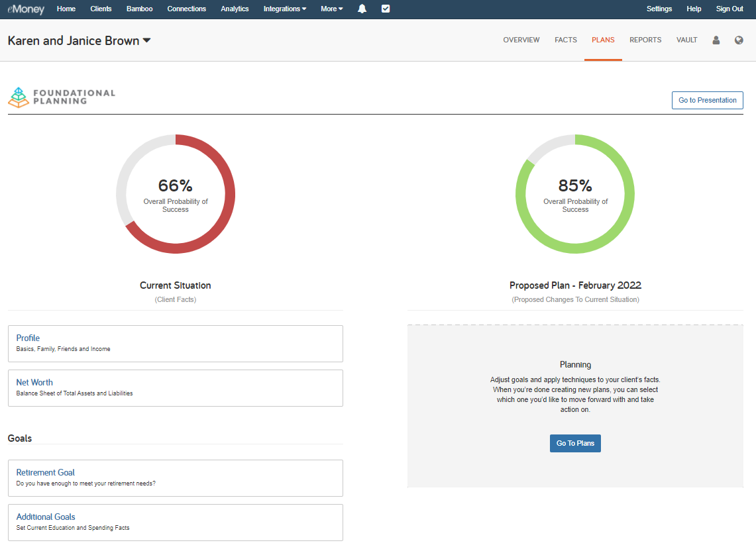Open the Profile card

(176, 344)
